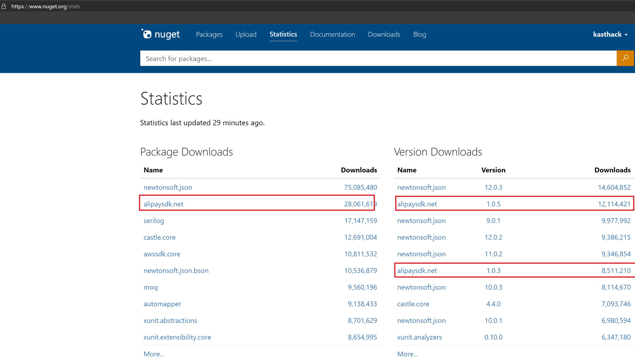
Task: Click the Package Downloads heading
Action: (x=186, y=152)
